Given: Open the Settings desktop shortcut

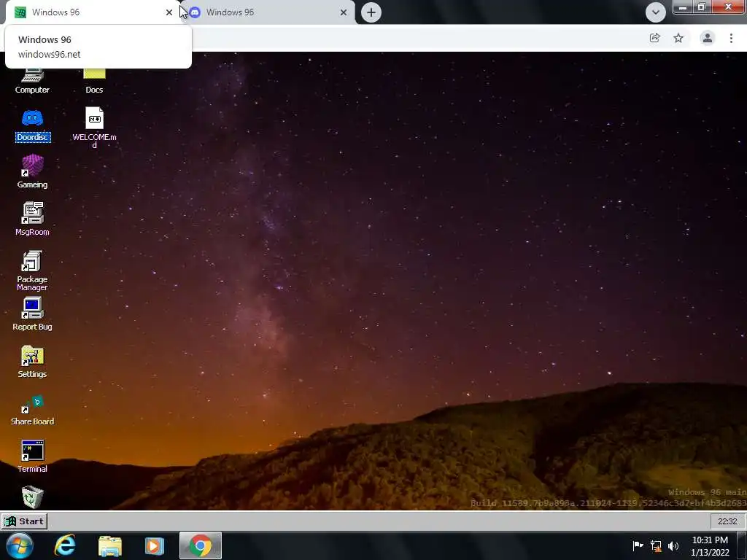Looking at the screenshot, I should click(32, 362).
